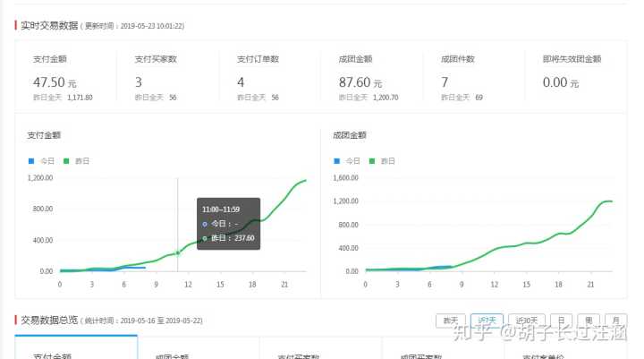Viewport: 644px width, 359px height.
Task: Toggle the 昨日 legend in 支付金额 chart
Action: pos(76,161)
